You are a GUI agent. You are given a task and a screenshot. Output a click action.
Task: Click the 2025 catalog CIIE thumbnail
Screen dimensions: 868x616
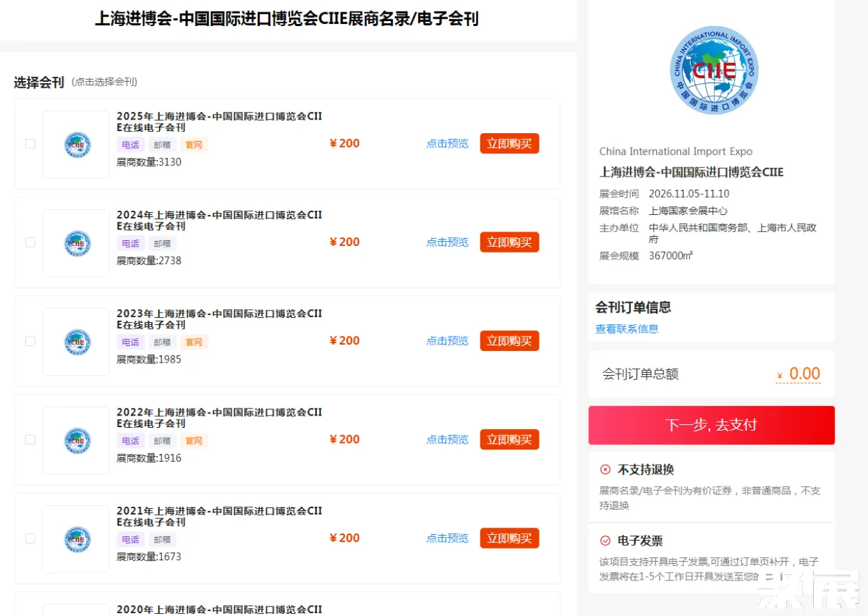click(77, 145)
